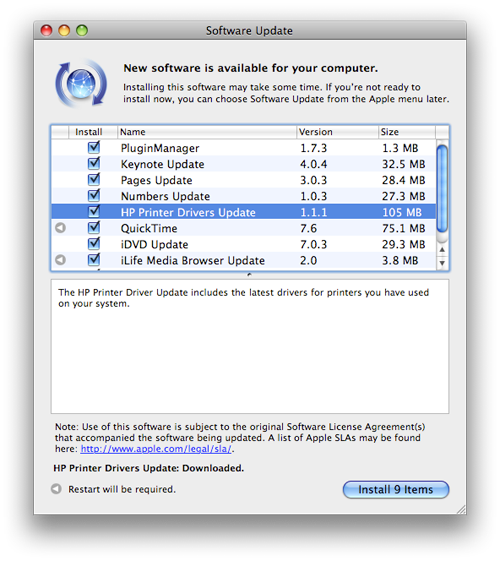This screenshot has height=561, width=500.
Task: Click the Install 9 Items button
Action: point(396,489)
